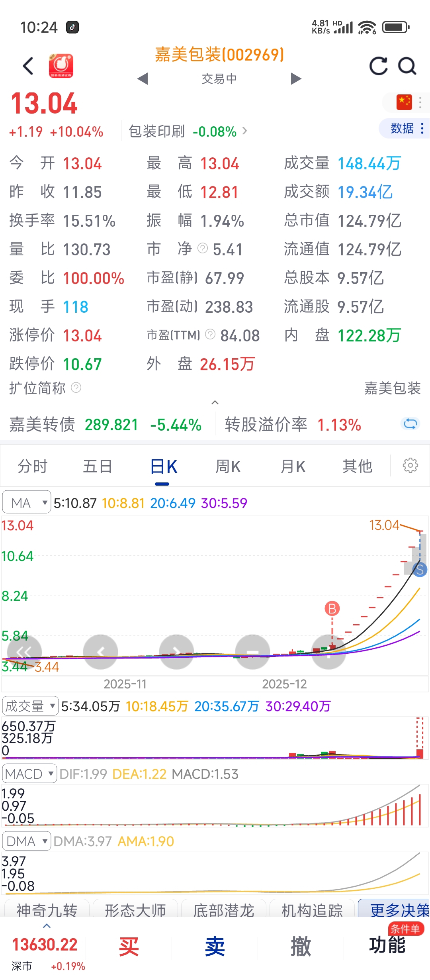Expand the 深市 index panel
430x980 pixels.
click(x=47, y=926)
